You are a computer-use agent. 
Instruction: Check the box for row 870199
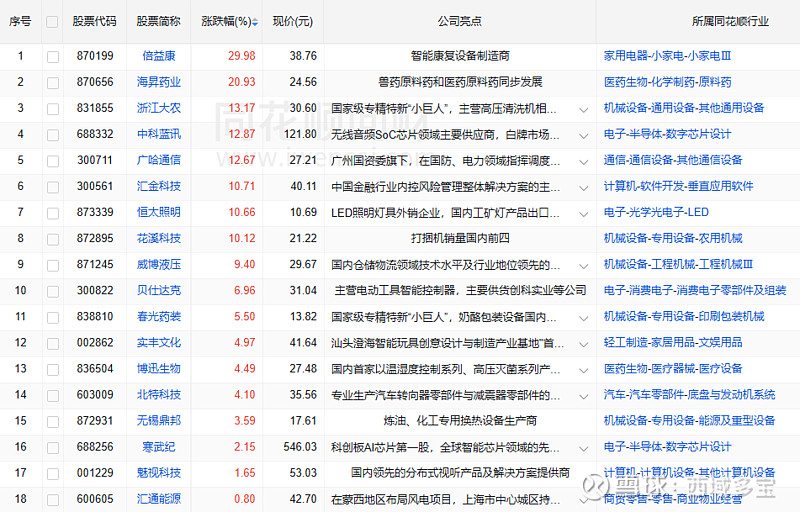(53, 57)
